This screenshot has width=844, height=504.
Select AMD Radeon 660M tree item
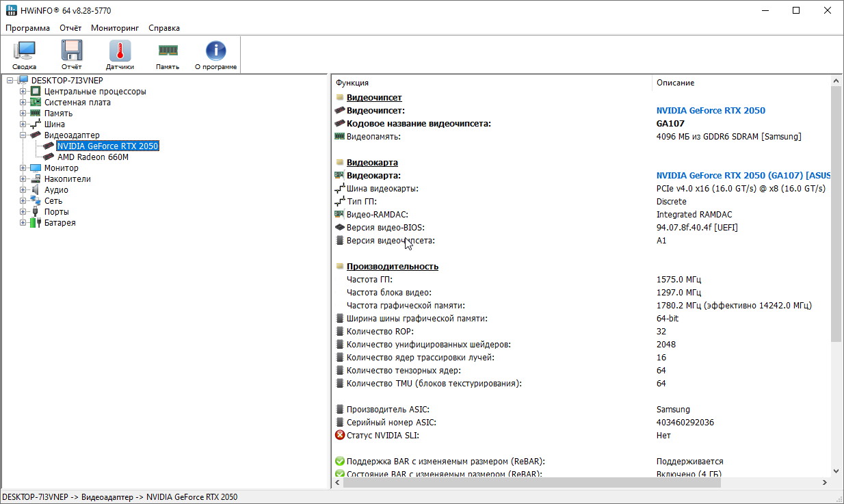(93, 157)
